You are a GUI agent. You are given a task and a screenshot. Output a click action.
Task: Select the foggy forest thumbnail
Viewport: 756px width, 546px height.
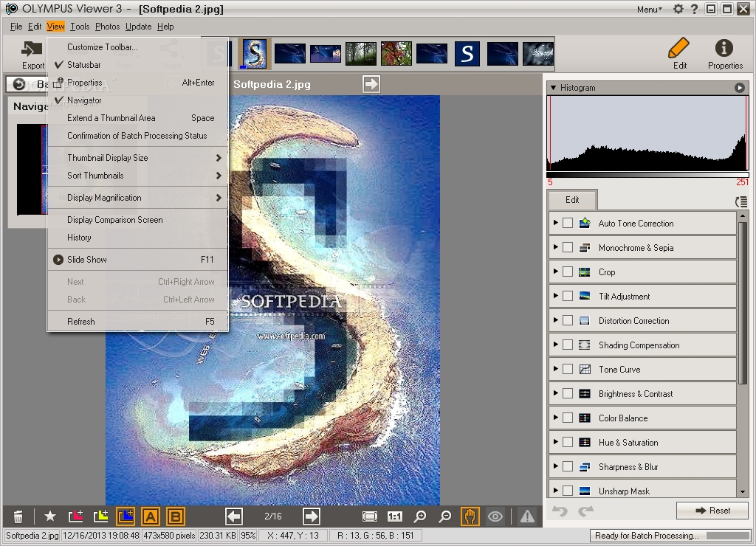pos(360,53)
